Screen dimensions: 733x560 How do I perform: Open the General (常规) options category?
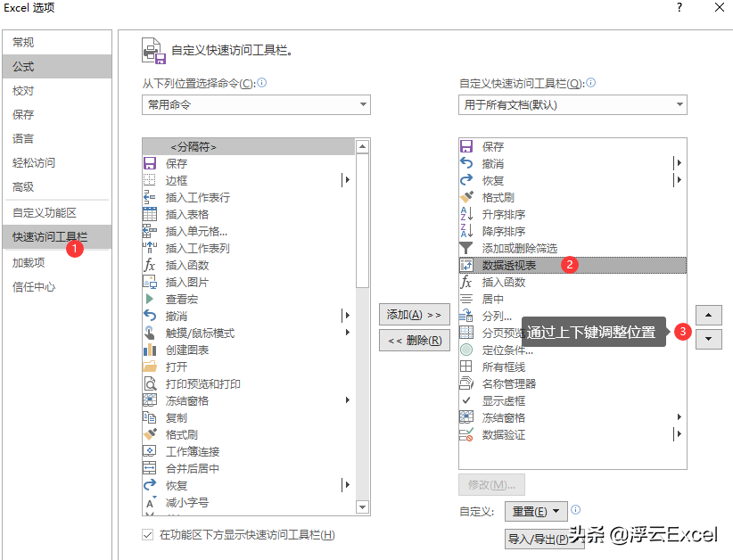coord(57,43)
